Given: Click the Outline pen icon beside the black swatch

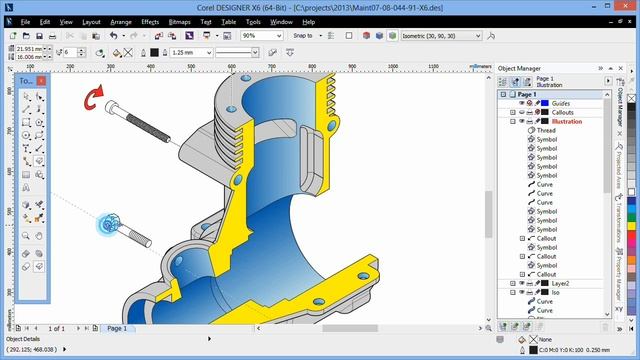Looking at the screenshot, I should [x=143, y=53].
